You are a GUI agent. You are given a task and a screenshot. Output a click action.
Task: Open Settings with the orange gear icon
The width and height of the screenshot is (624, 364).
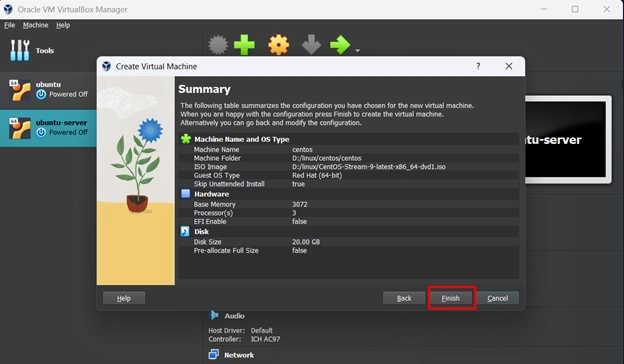point(279,45)
